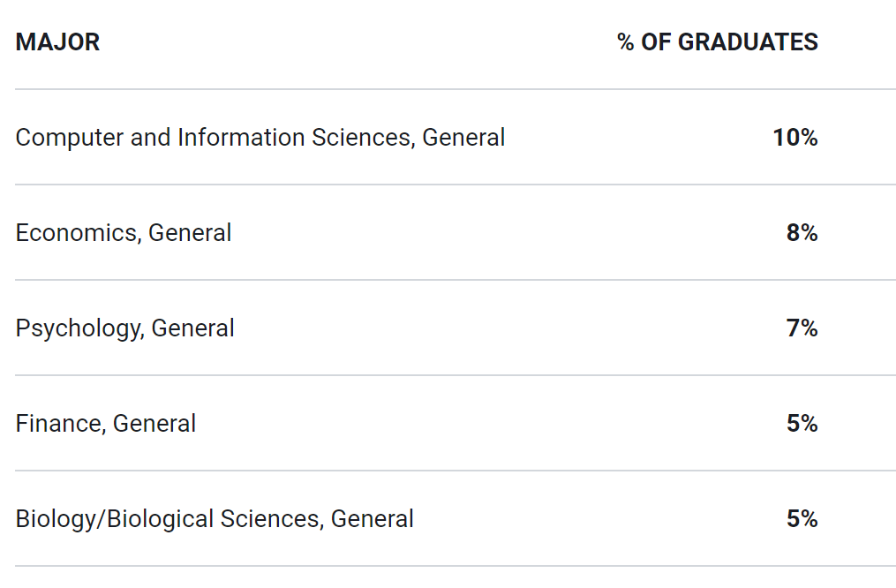Click the 5% value for Finance

(x=802, y=424)
